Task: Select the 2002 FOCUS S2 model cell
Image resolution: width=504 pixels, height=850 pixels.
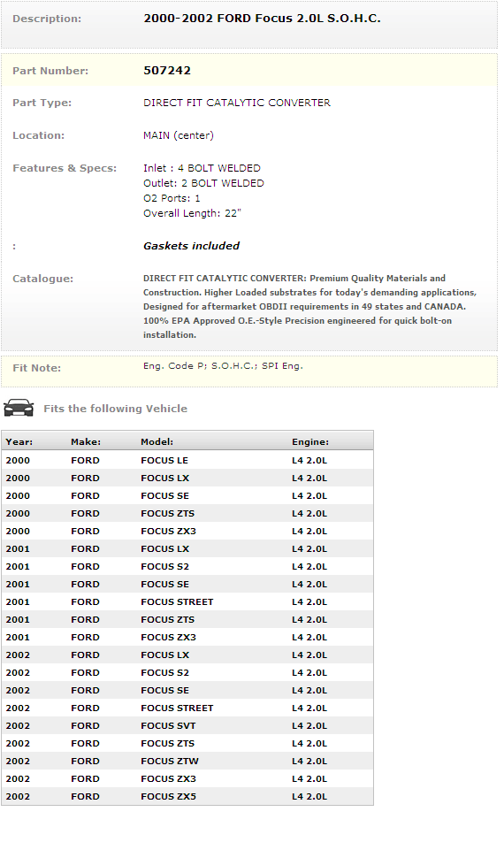Action: click(x=164, y=673)
